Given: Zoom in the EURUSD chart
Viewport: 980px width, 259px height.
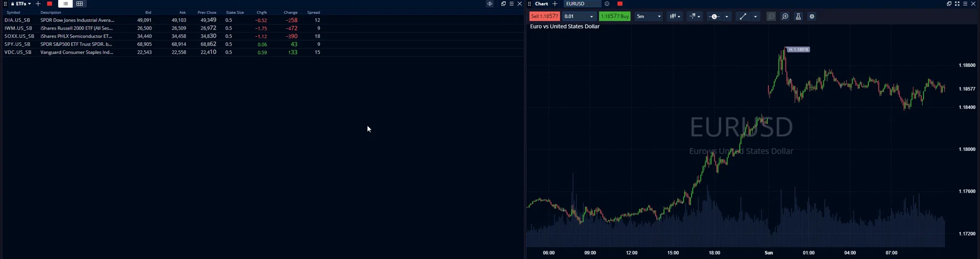Looking at the screenshot, I should [785, 16].
